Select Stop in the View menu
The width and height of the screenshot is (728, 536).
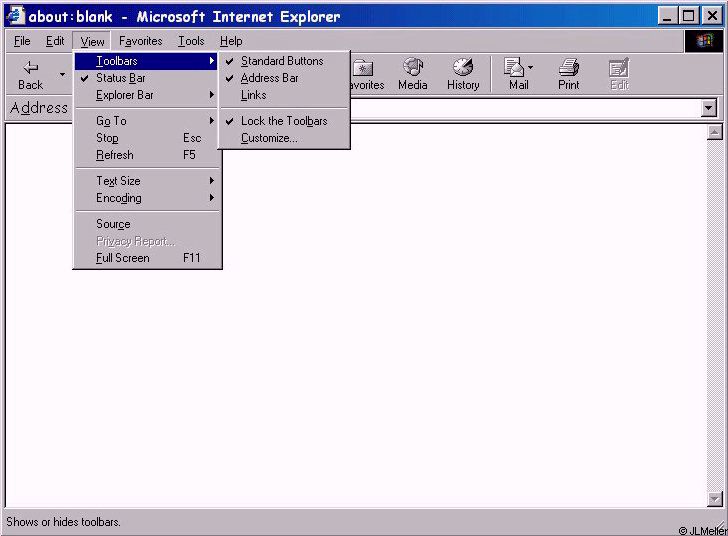tap(147, 138)
